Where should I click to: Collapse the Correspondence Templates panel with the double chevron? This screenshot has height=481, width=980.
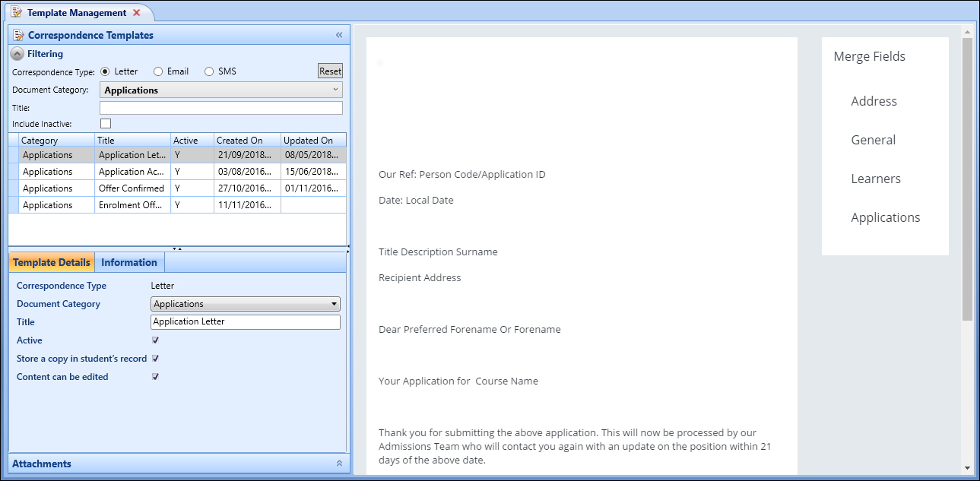tap(339, 35)
